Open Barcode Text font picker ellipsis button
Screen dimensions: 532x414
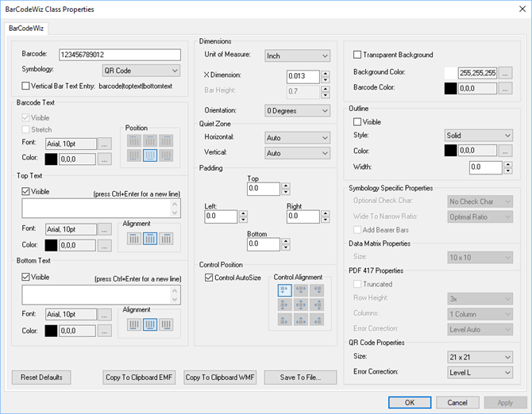click(105, 144)
